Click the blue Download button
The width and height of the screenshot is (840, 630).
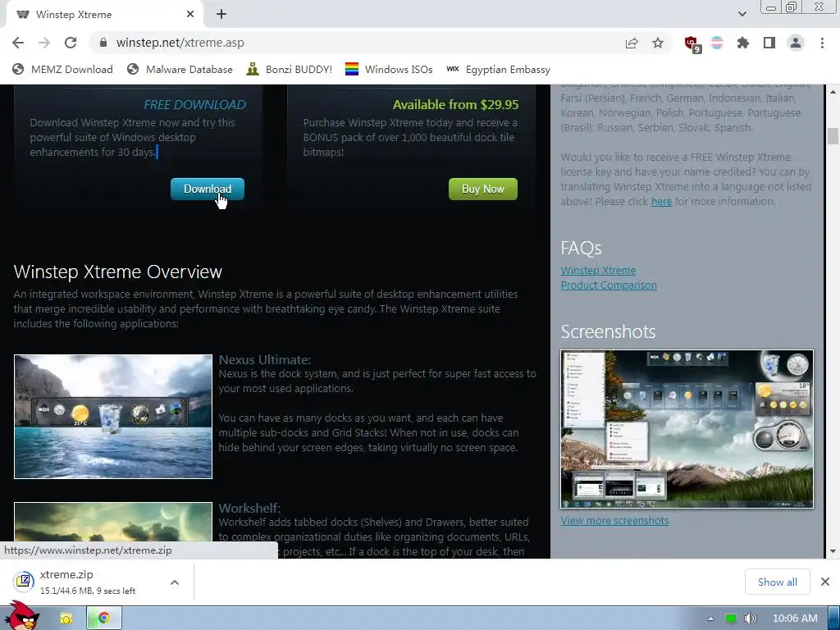coord(208,189)
